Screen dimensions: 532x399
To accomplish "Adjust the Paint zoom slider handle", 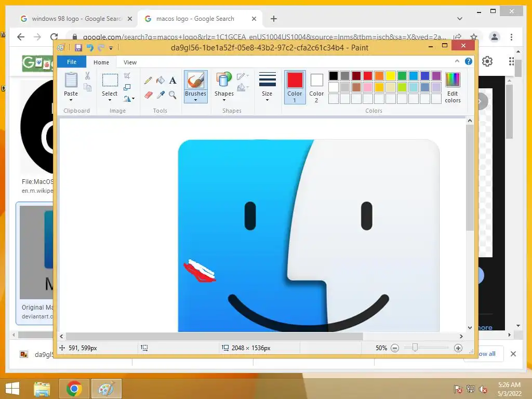I will click(415, 348).
